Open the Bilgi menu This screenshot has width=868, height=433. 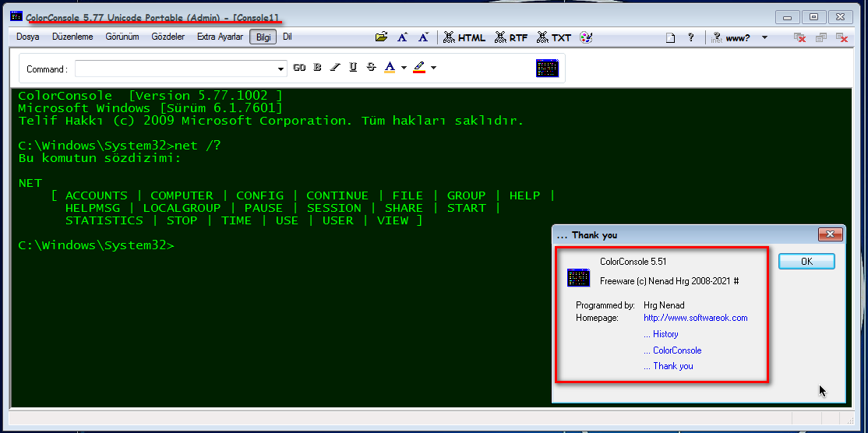click(x=263, y=37)
